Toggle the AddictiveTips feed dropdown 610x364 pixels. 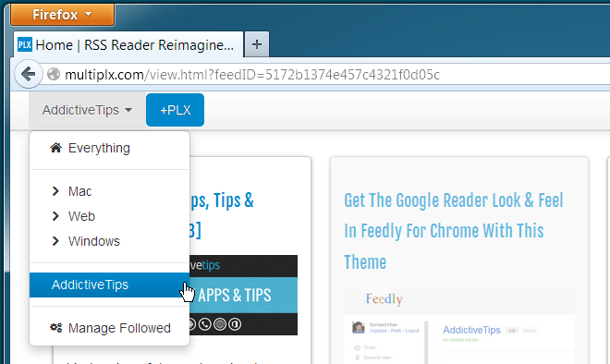tap(87, 110)
